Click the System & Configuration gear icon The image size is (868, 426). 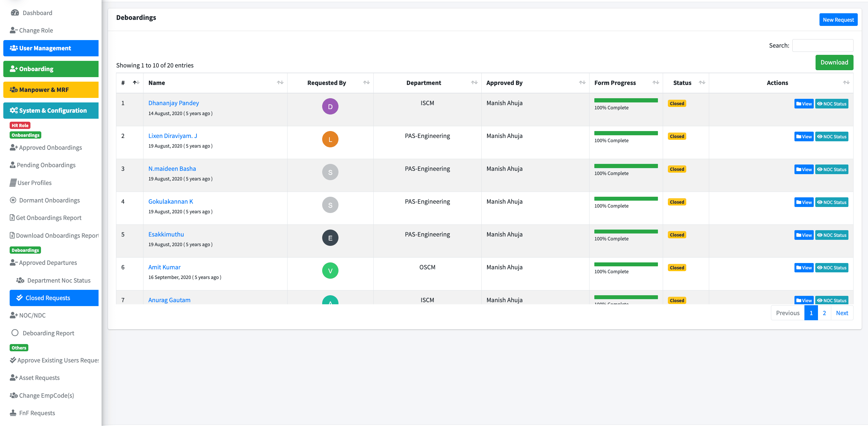tap(13, 110)
